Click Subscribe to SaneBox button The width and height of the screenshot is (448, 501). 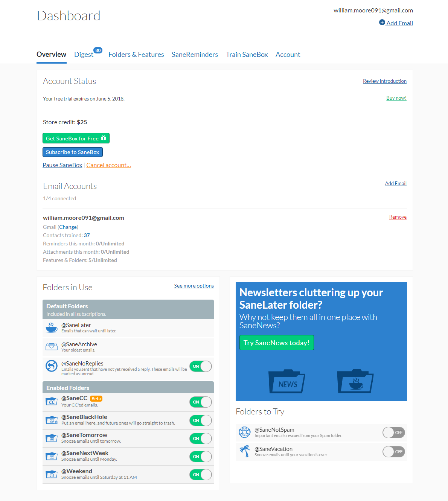(73, 152)
